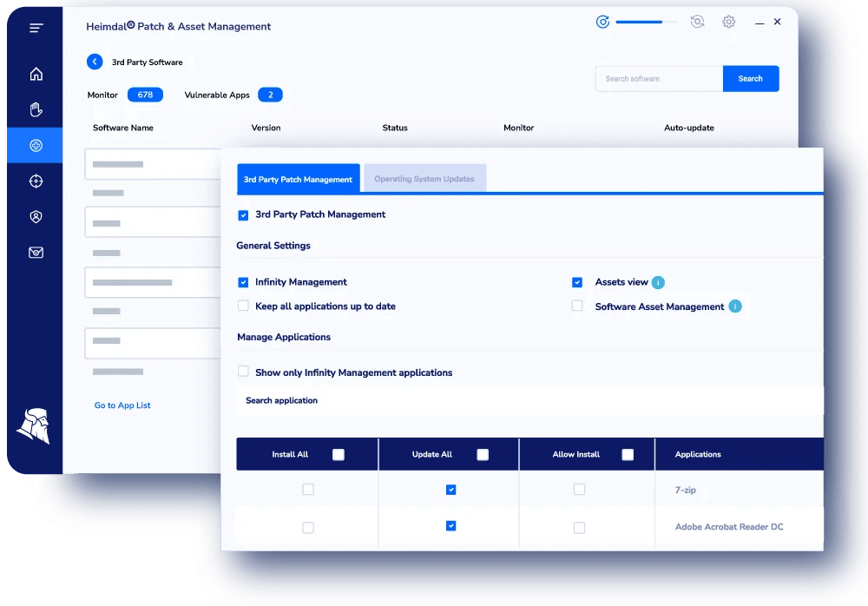Viewport: 868px width, 606px height.
Task: Click the Assets view info icon
Action: 658,282
